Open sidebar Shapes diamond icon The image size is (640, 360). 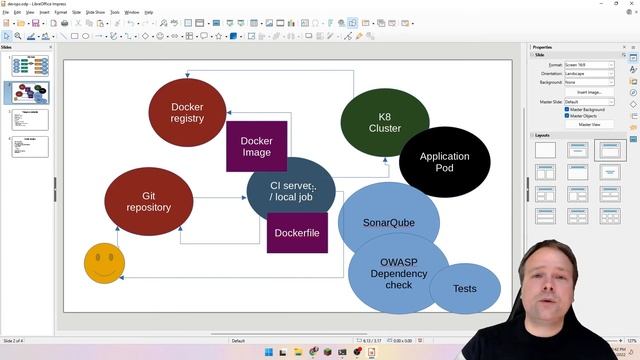[x=633, y=104]
